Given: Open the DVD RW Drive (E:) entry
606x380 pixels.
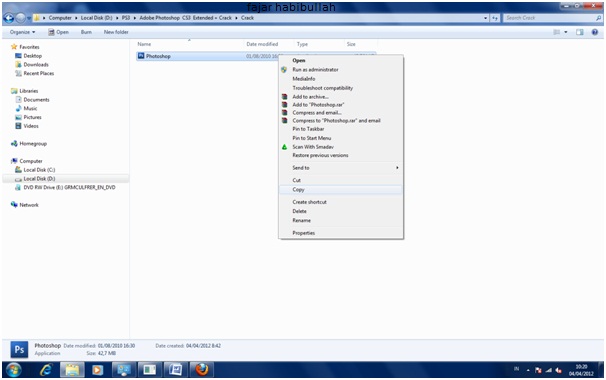Looking at the screenshot, I should pyautogui.click(x=69, y=187).
